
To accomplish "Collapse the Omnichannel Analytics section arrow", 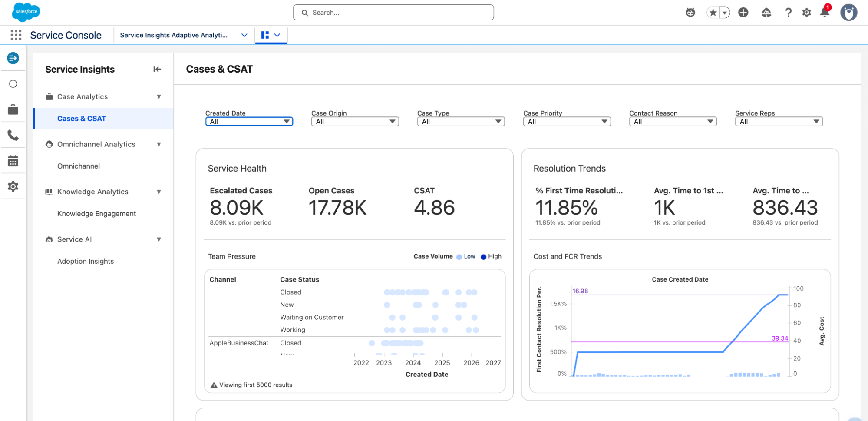I will click(159, 144).
